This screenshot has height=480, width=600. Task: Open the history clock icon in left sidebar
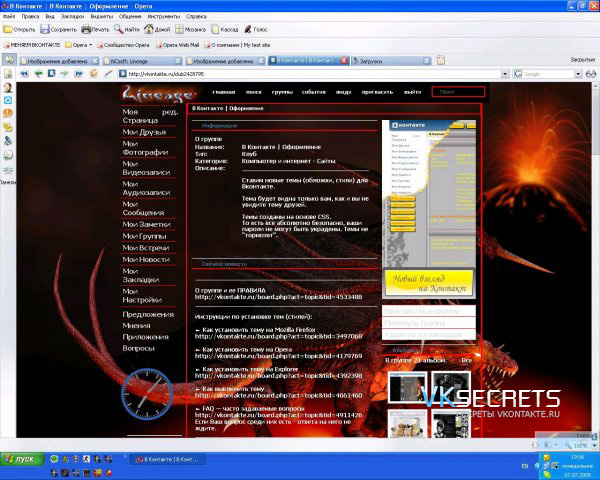coord(8,155)
